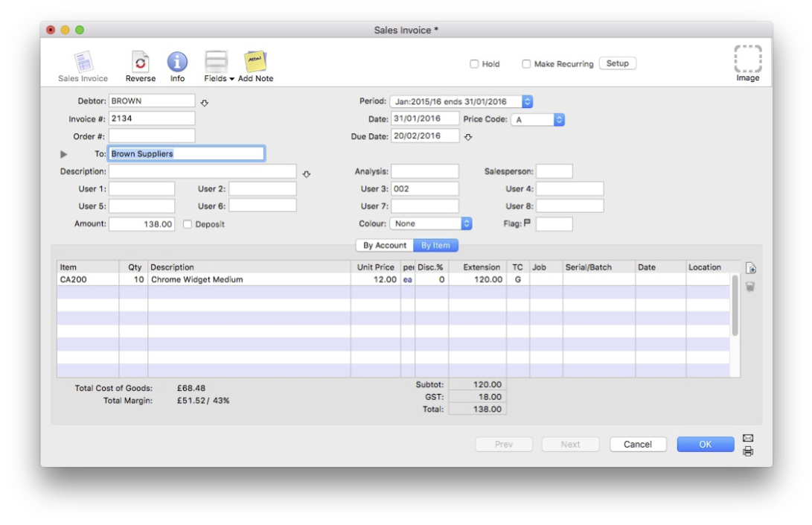Check the Deposit checkbox
812x525 pixels.
click(188, 224)
